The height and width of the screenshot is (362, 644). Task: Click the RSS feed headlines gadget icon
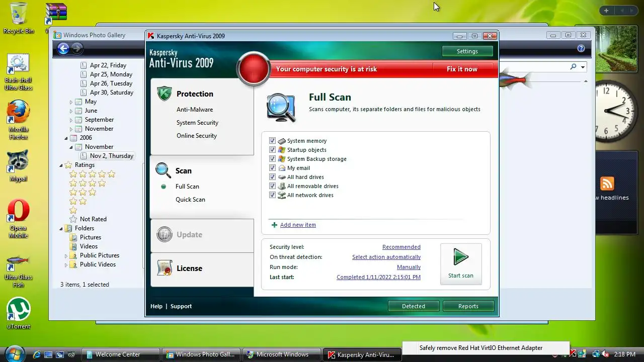point(607,184)
